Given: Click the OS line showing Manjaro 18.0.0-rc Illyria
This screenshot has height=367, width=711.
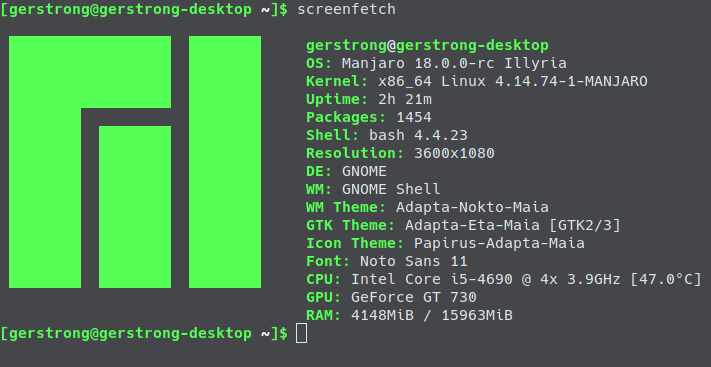Looking at the screenshot, I should [436, 63].
